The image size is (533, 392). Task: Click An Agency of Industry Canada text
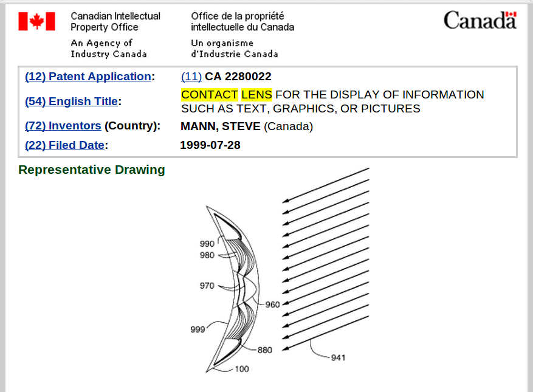pos(109,48)
